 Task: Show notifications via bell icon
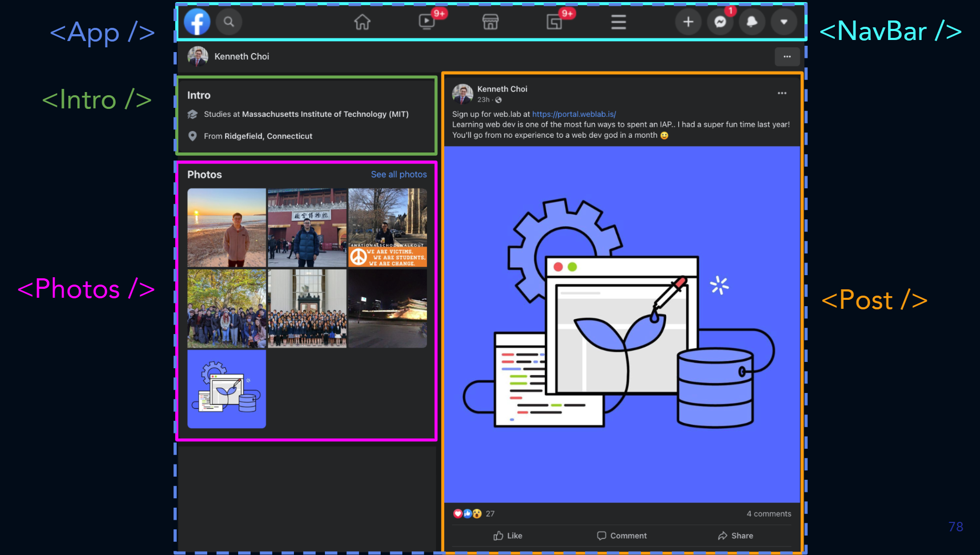pos(752,22)
